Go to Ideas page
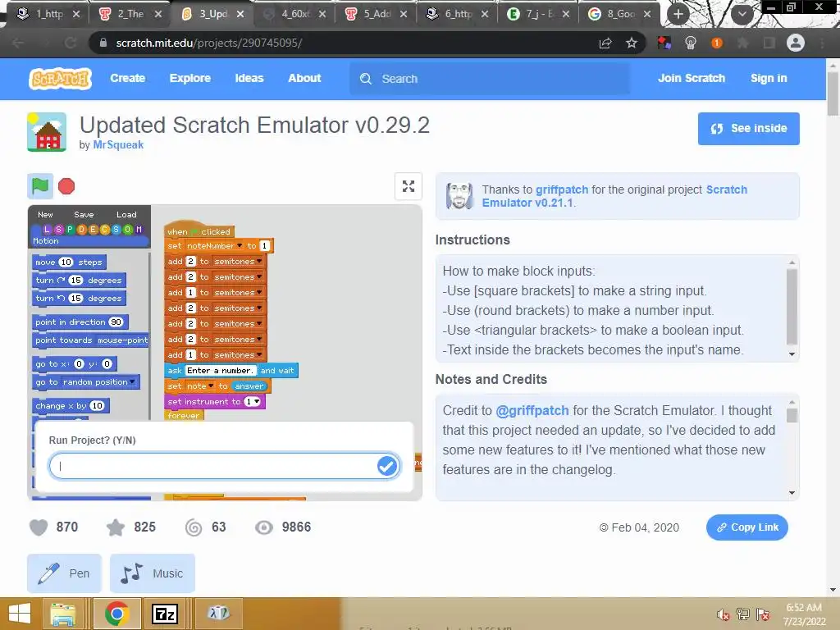 pyautogui.click(x=249, y=78)
